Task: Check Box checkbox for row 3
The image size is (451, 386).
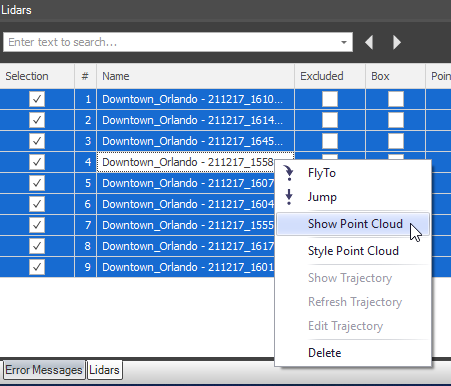Action: click(396, 141)
